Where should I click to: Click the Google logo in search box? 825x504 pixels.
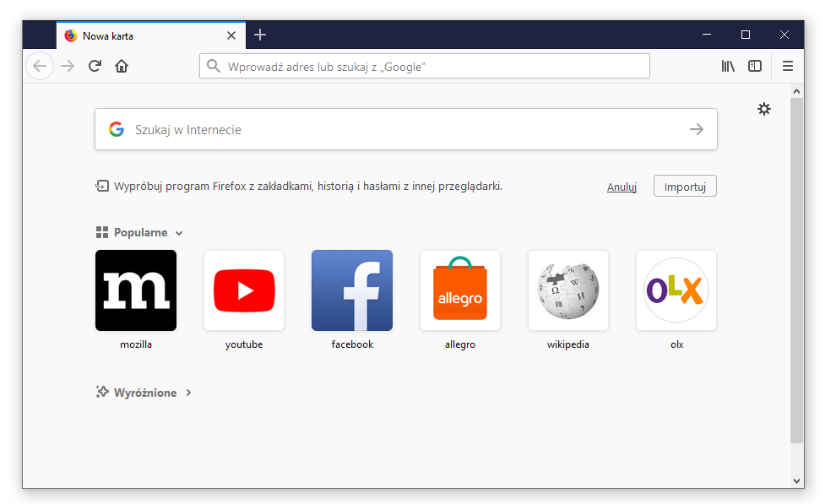pyautogui.click(x=117, y=129)
